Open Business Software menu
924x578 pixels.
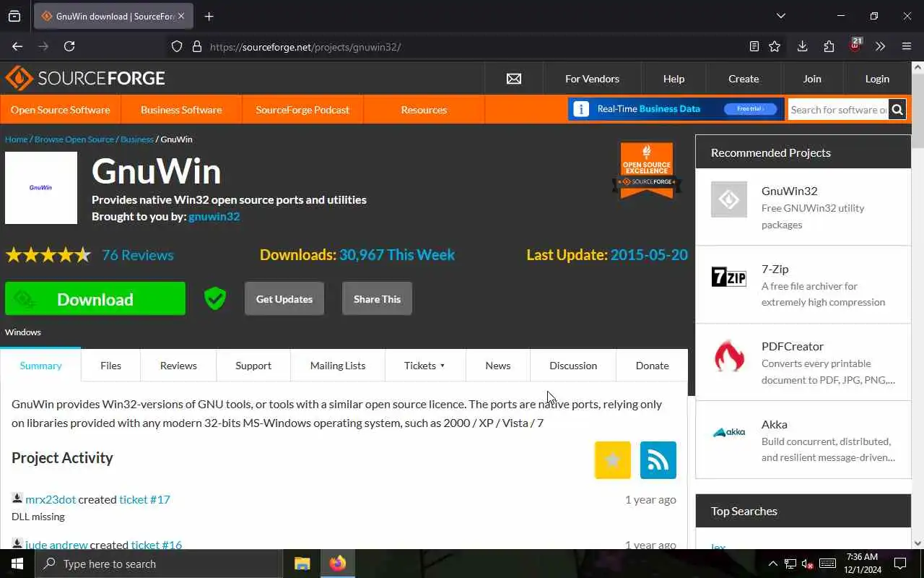click(x=181, y=110)
